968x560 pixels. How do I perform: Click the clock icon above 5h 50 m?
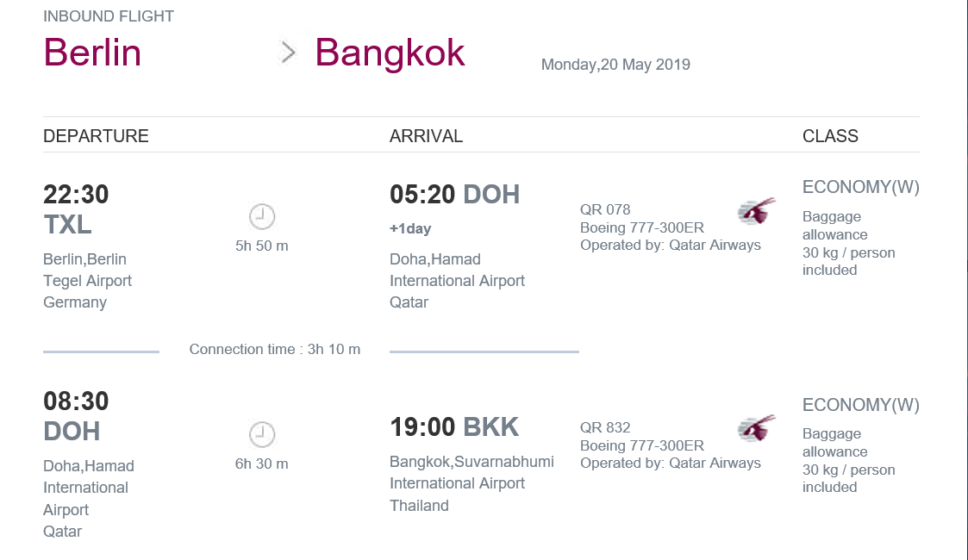262,216
